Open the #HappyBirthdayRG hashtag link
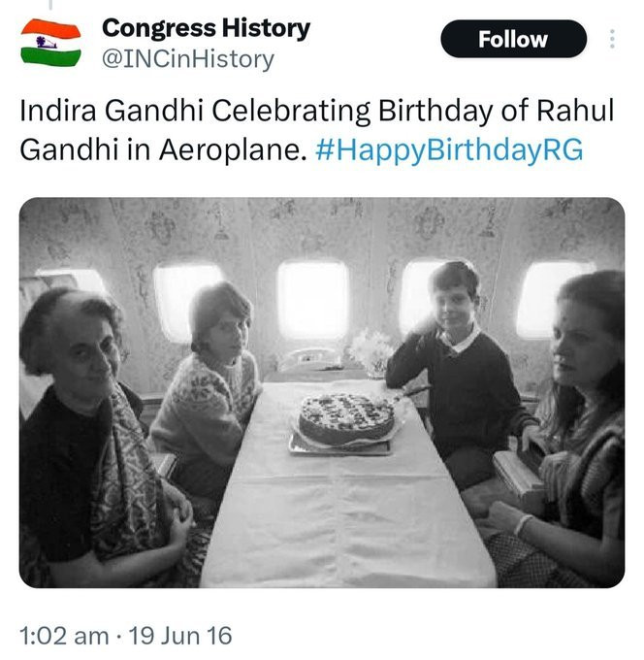 (x=450, y=151)
